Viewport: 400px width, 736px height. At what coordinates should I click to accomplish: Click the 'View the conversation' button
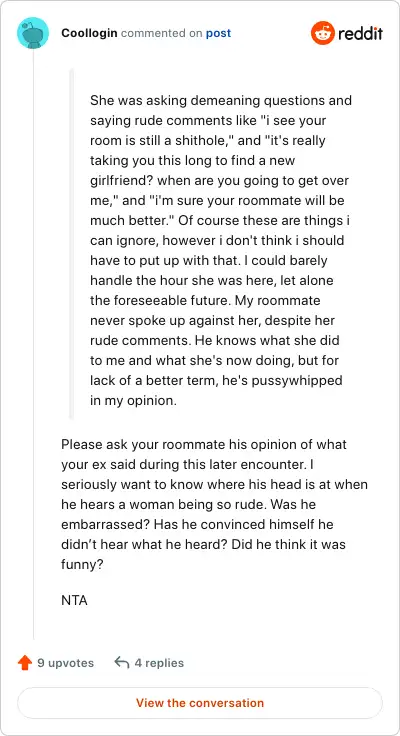200,703
